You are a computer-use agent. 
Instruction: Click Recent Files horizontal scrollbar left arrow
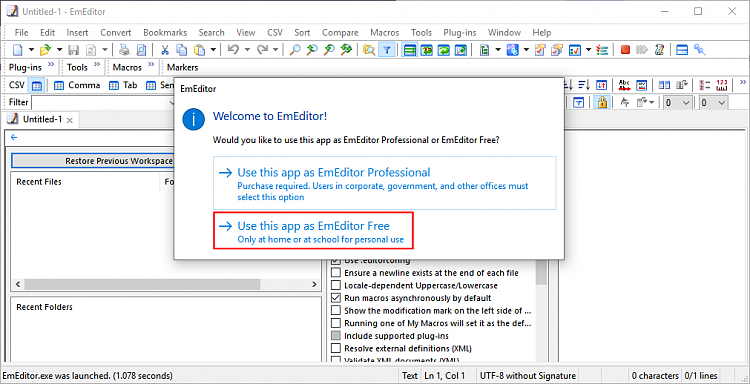(18, 285)
